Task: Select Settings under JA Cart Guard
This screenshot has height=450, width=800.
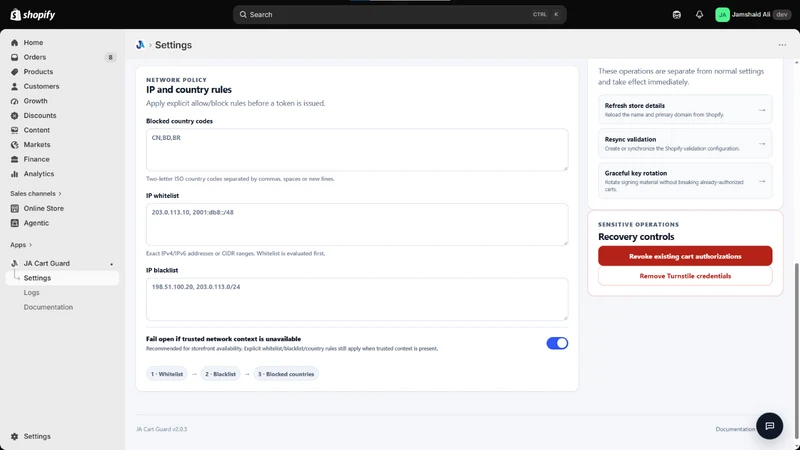Action: [62, 278]
